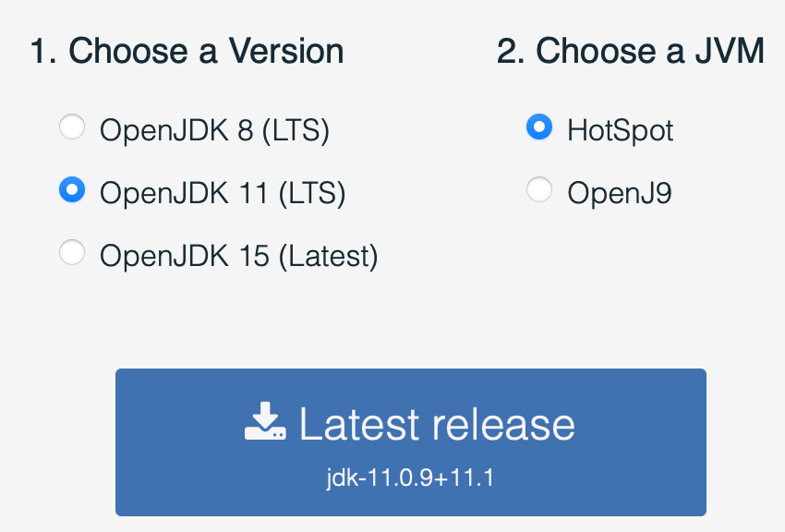Click the "OpenJ9" label text
Image resolution: width=785 pixels, height=532 pixels.
click(620, 193)
